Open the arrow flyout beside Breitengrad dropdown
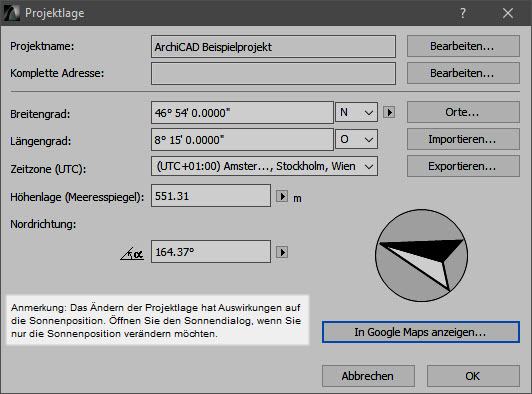The width and height of the screenshot is (532, 394). [x=389, y=112]
